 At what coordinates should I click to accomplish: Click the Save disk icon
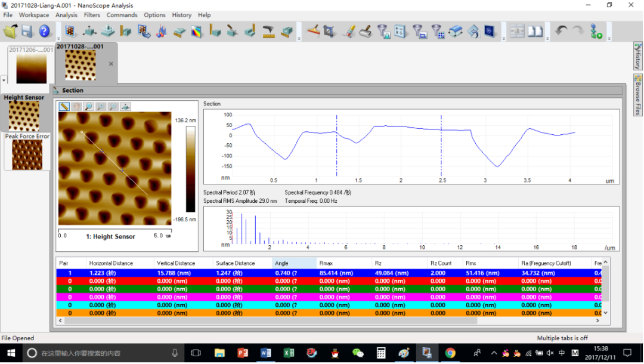27,31
